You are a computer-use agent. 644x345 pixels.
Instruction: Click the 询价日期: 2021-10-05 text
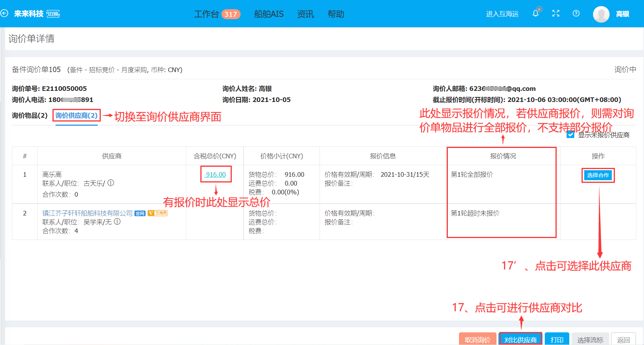click(256, 100)
